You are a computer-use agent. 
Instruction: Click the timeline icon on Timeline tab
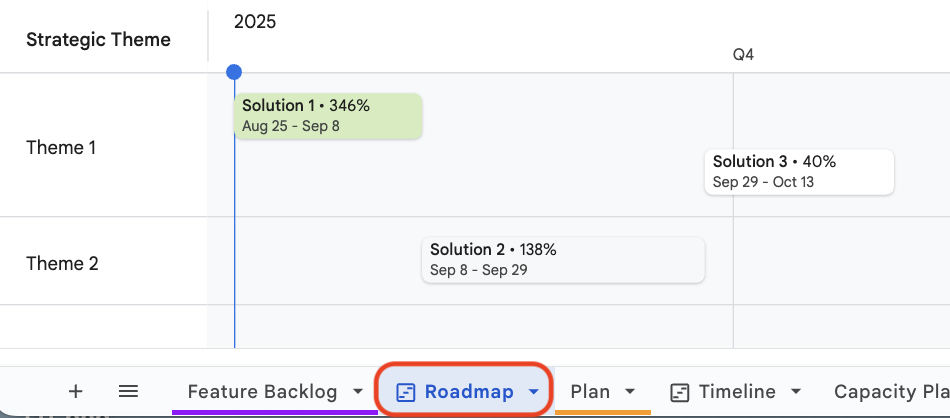pos(680,392)
